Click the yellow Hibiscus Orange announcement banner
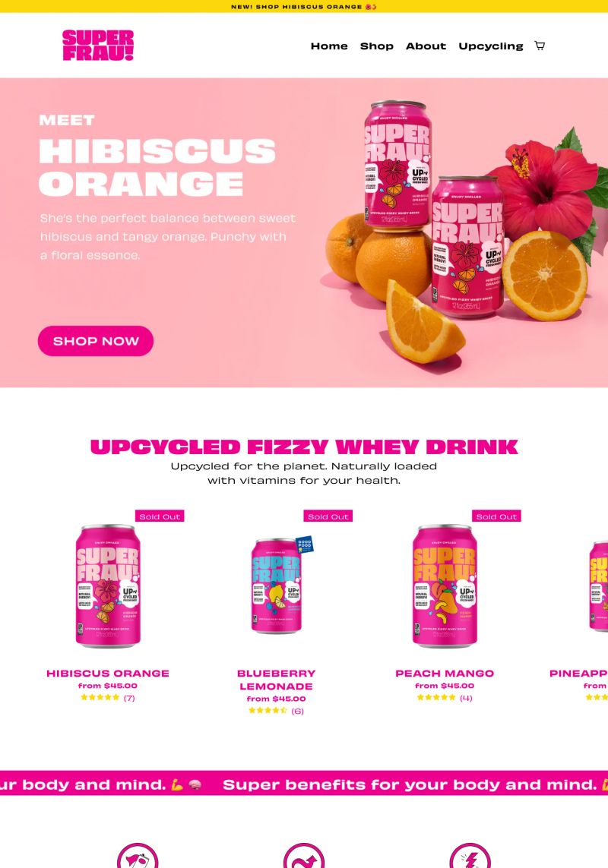The height and width of the screenshot is (868, 608). click(x=304, y=7)
